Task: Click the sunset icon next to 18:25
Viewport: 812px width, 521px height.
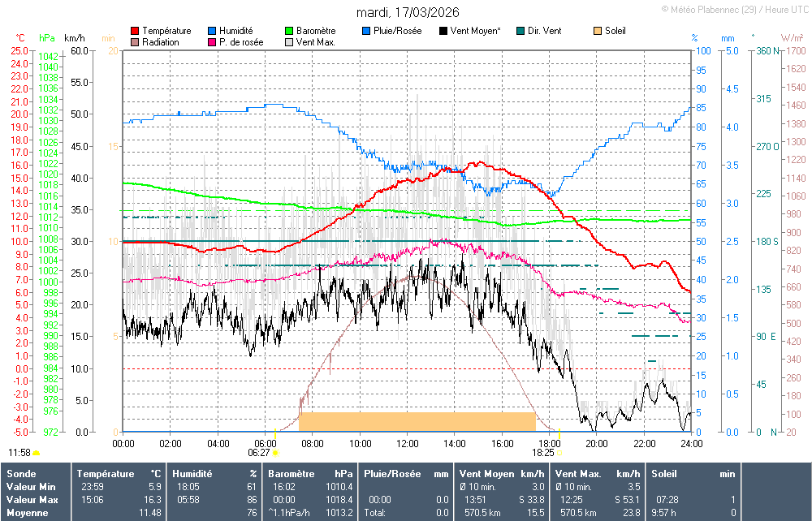Action: (x=559, y=453)
